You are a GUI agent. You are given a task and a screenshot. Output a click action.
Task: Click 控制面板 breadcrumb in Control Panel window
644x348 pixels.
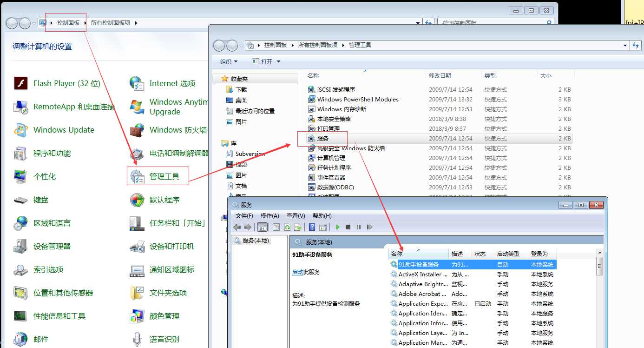68,22
